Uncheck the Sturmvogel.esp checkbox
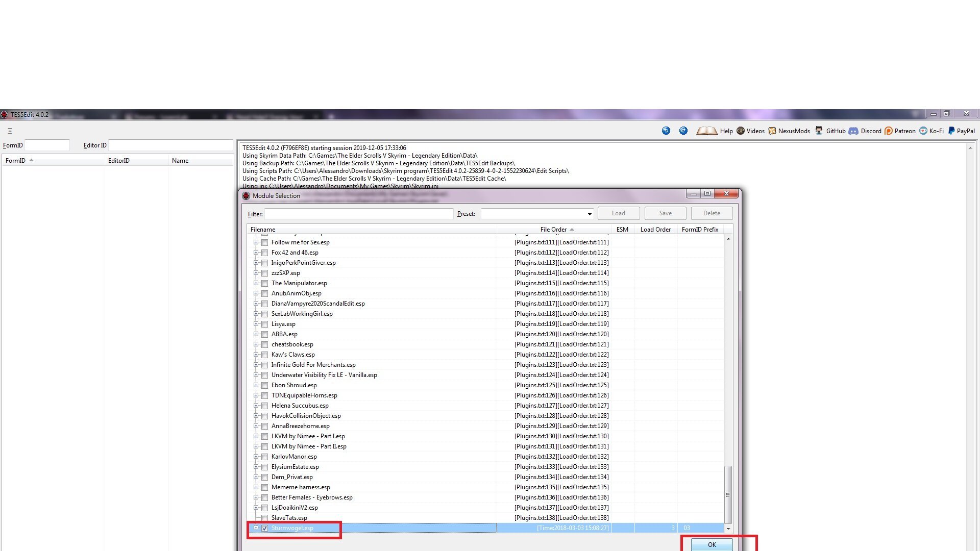The width and height of the screenshot is (980, 551). (264, 529)
